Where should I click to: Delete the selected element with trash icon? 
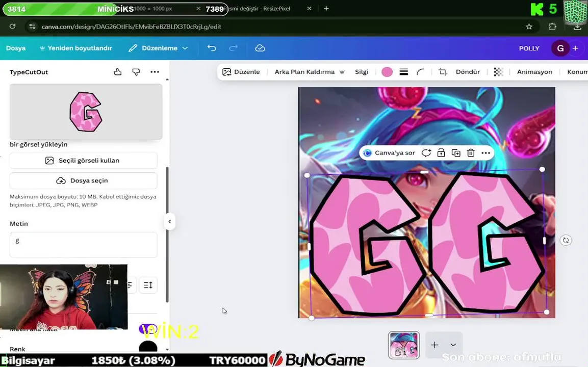[471, 153]
